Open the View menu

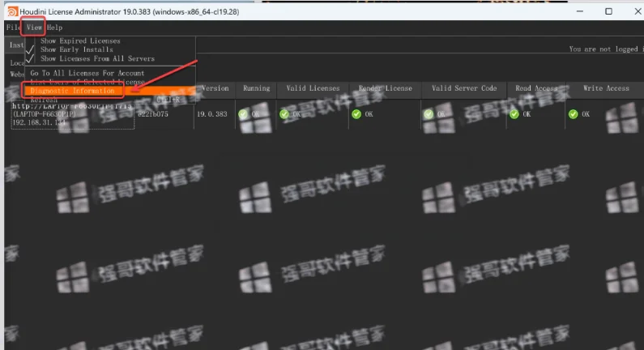(x=34, y=28)
